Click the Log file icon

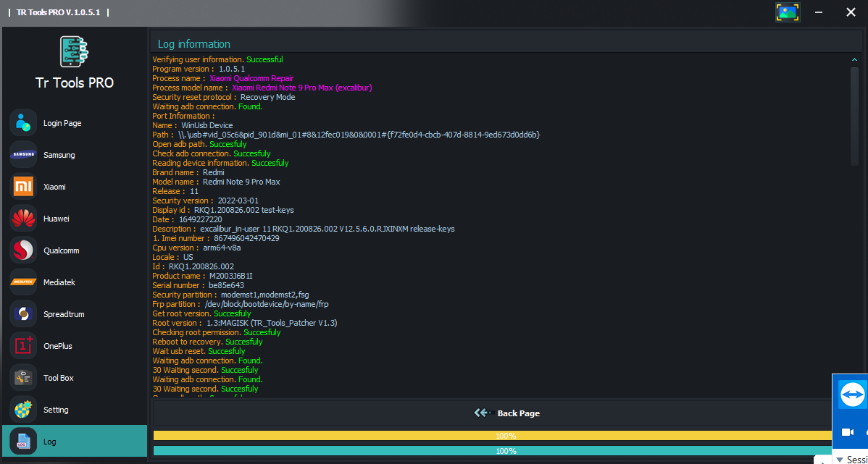coord(23,442)
